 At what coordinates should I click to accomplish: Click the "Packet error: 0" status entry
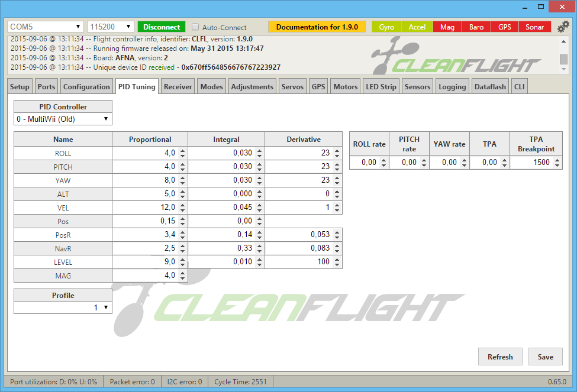coord(132,382)
